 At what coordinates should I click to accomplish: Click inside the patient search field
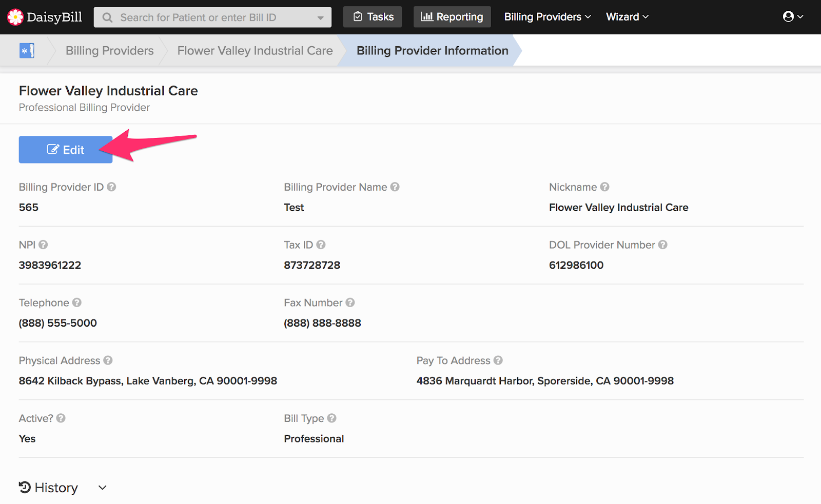pos(205,17)
